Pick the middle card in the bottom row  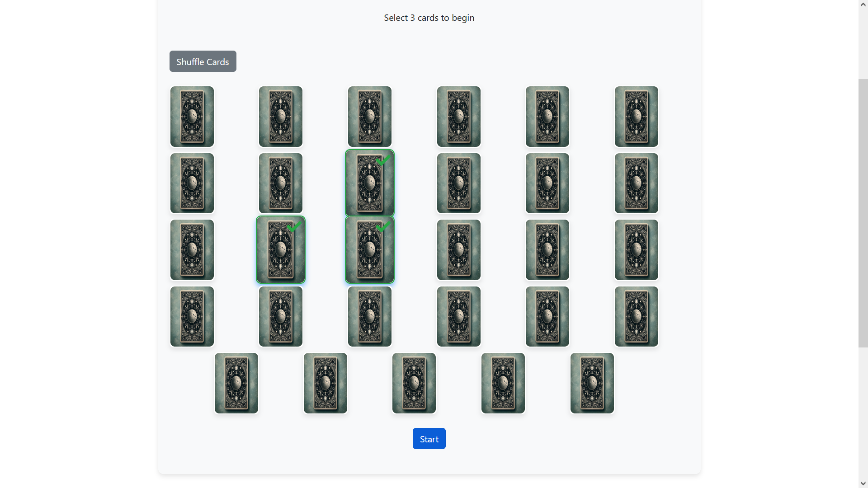pyautogui.click(x=414, y=383)
